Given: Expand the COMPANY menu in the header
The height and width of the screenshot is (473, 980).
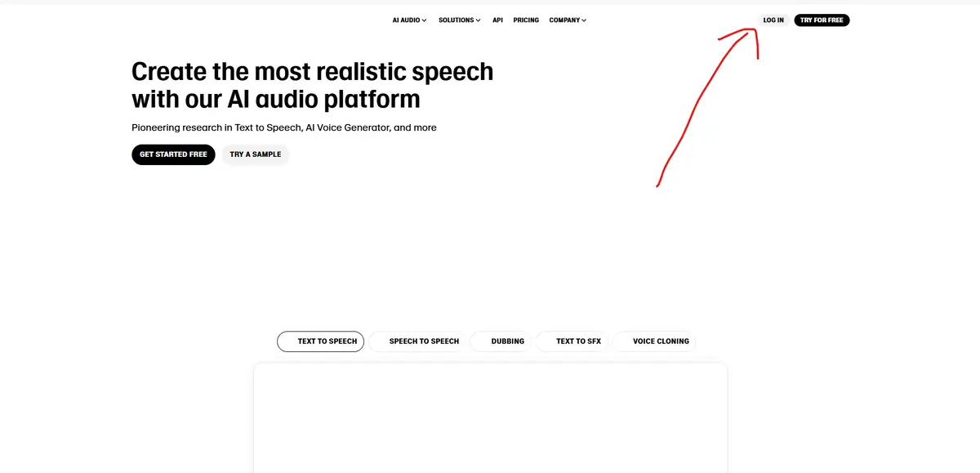Looking at the screenshot, I should point(568,20).
